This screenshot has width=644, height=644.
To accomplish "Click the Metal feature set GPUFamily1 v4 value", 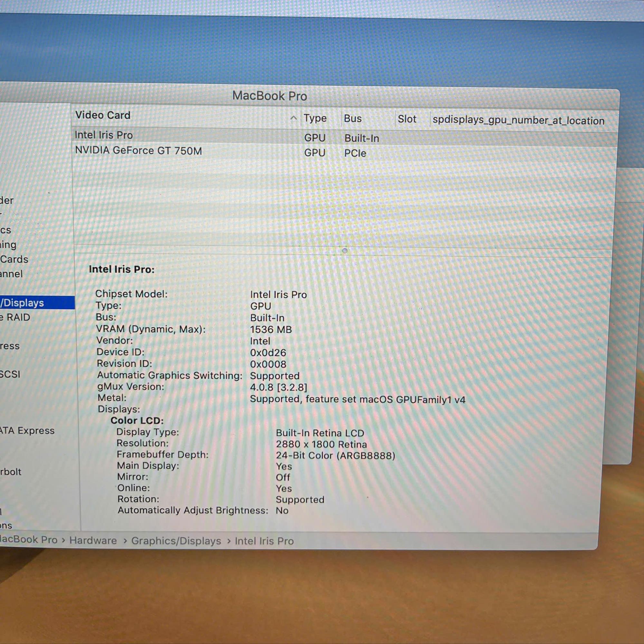I will (x=357, y=399).
